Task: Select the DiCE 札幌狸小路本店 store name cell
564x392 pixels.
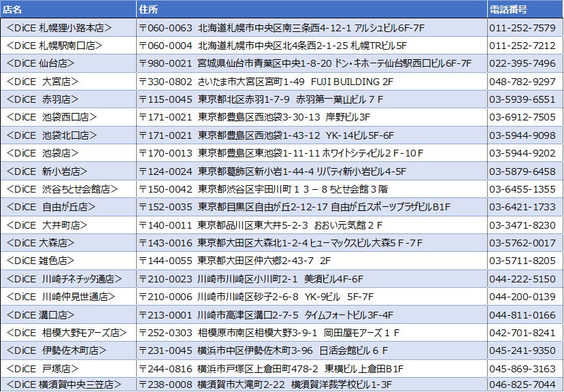Action: pos(68,28)
